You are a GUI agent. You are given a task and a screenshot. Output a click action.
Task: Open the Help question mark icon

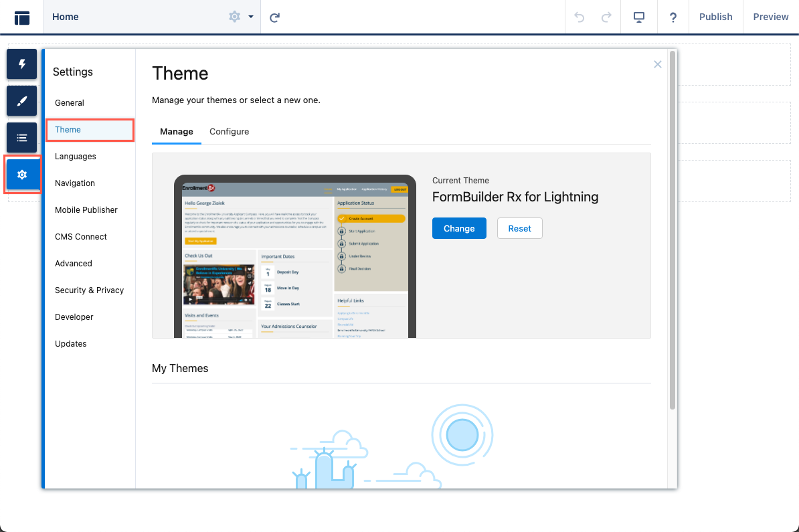coord(673,17)
